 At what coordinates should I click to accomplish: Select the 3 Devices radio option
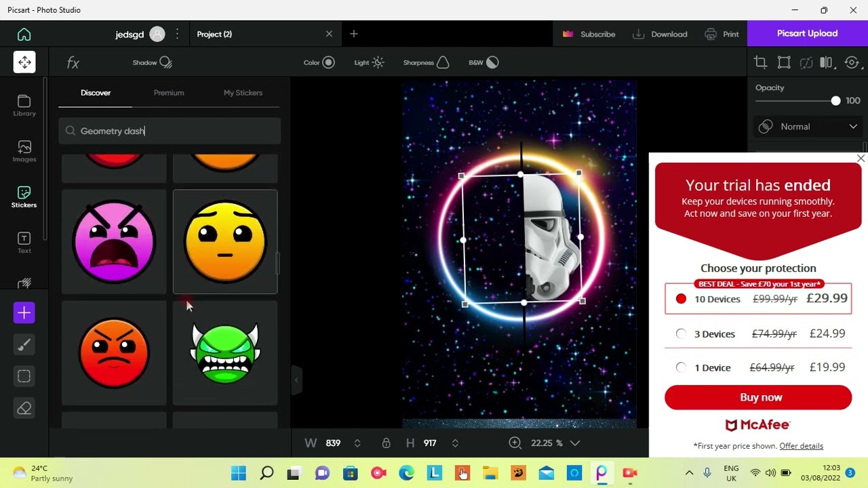pyautogui.click(x=681, y=333)
